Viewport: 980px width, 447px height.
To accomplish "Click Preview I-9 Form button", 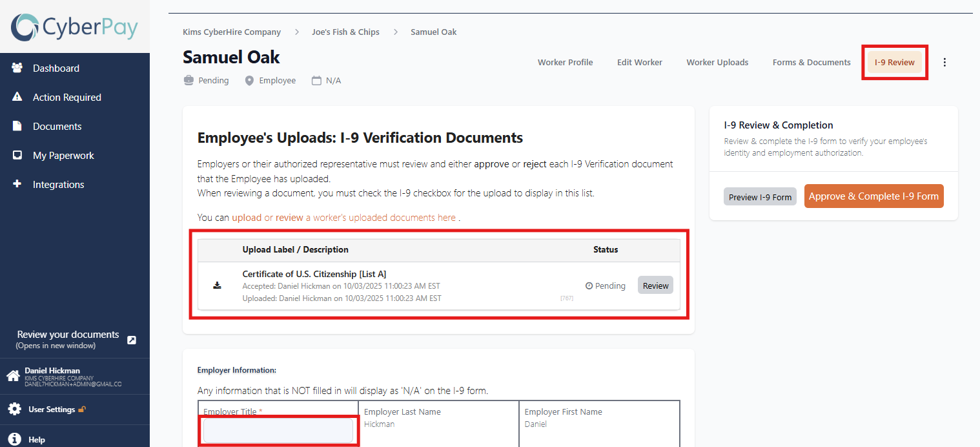I will pos(760,197).
